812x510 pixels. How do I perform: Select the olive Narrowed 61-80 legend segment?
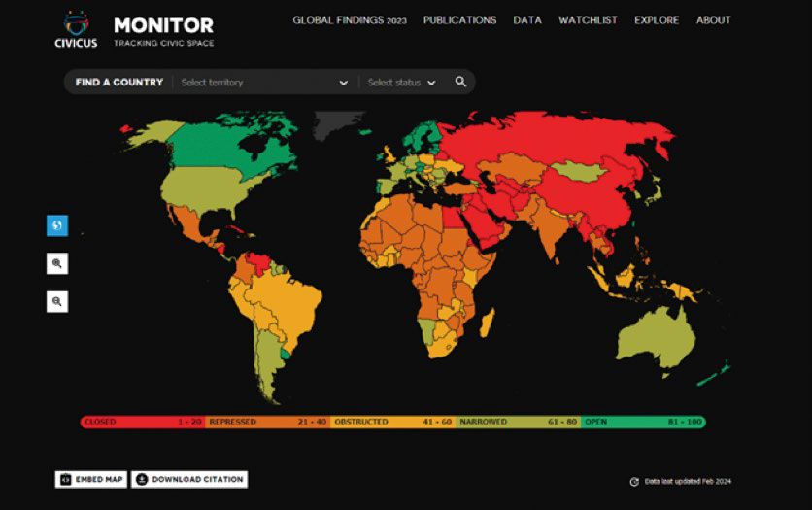pos(518,422)
